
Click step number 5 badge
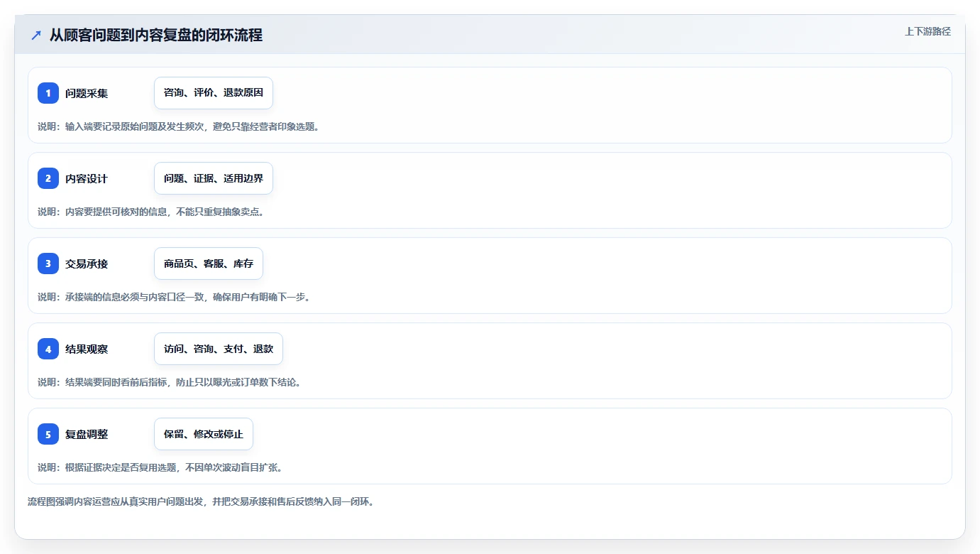tap(48, 434)
